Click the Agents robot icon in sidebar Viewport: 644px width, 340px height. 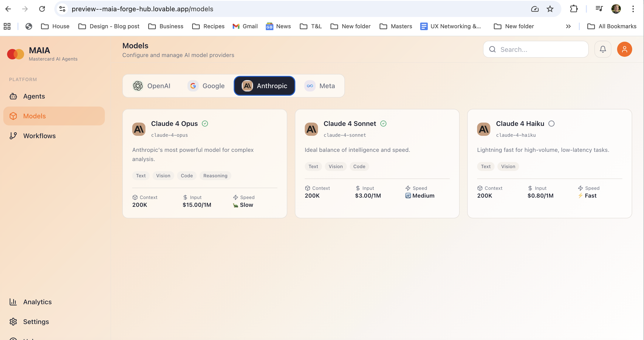(13, 96)
